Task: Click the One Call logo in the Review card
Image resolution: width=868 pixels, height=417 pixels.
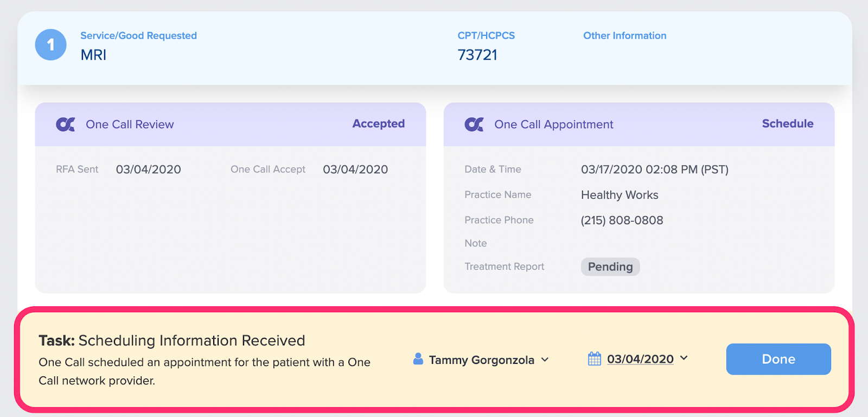Action: point(66,124)
